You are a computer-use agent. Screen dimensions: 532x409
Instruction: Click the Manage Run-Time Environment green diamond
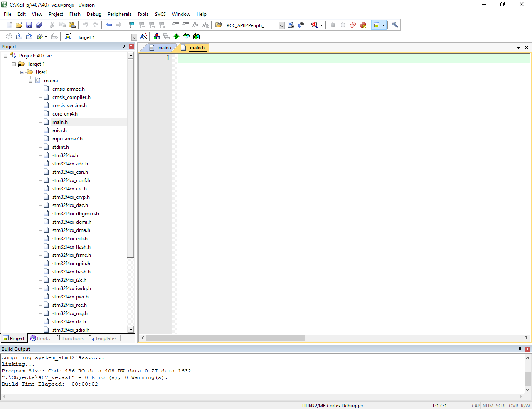pos(176,37)
